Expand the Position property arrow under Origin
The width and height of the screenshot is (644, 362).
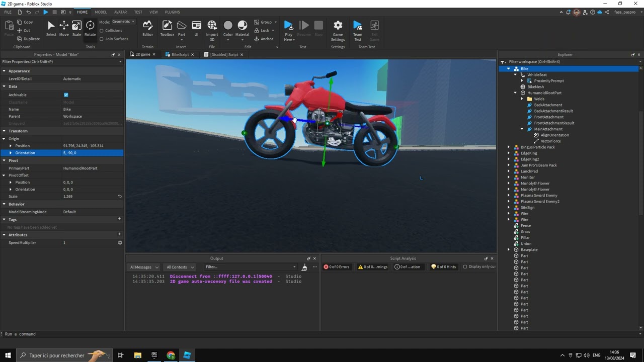[x=11, y=146]
